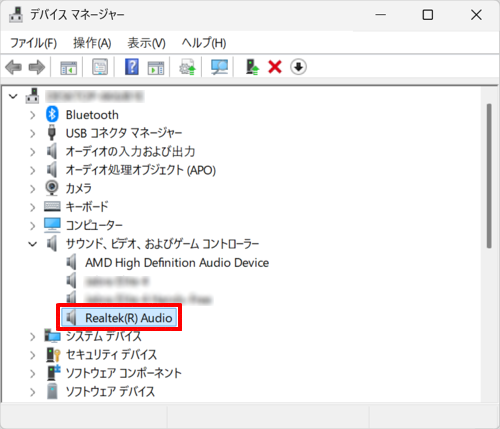Expand USB コネクタ マネージャー category
Viewport: 500px width, 429px height.
click(32, 133)
